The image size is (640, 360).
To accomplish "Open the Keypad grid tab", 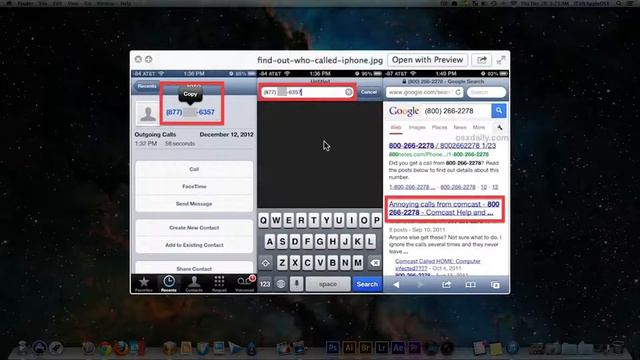I will (219, 283).
